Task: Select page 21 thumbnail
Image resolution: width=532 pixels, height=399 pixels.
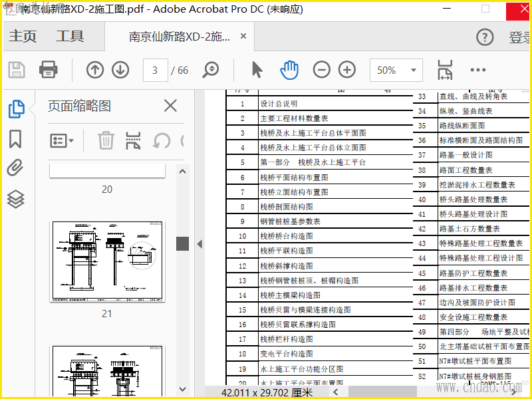Action: 107,261
